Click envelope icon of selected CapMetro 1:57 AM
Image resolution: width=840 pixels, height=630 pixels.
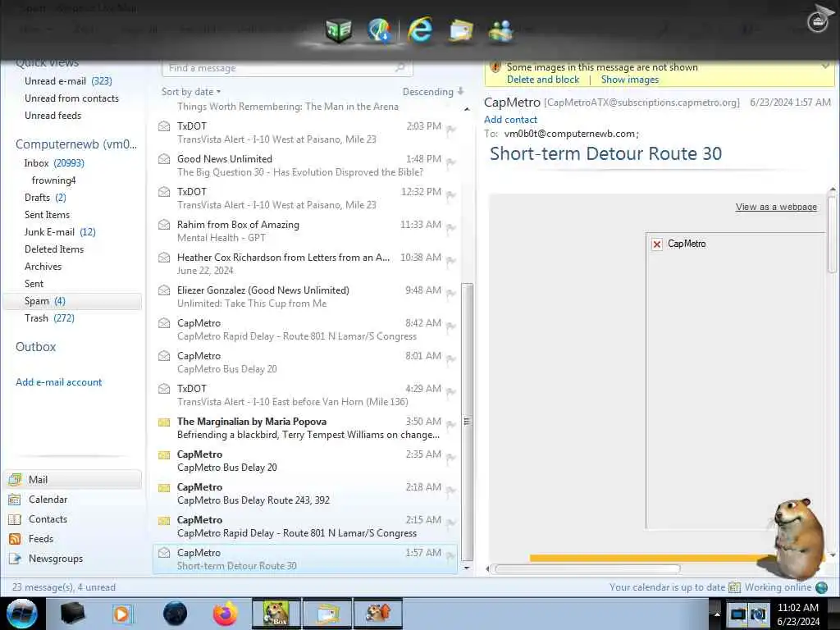point(164,553)
